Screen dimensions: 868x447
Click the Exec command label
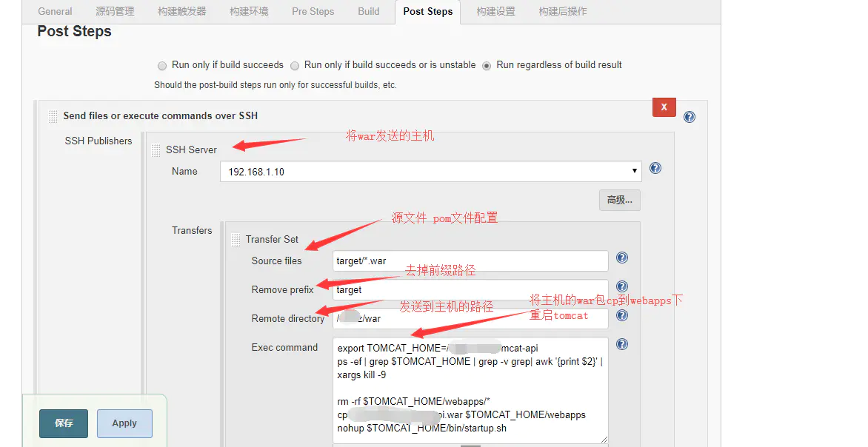coord(284,347)
